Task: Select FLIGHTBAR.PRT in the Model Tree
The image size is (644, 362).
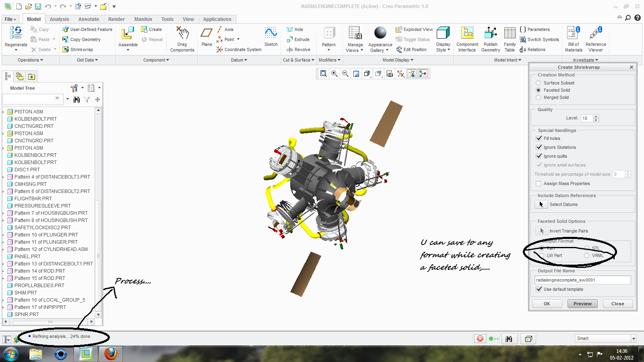Action: [x=33, y=199]
